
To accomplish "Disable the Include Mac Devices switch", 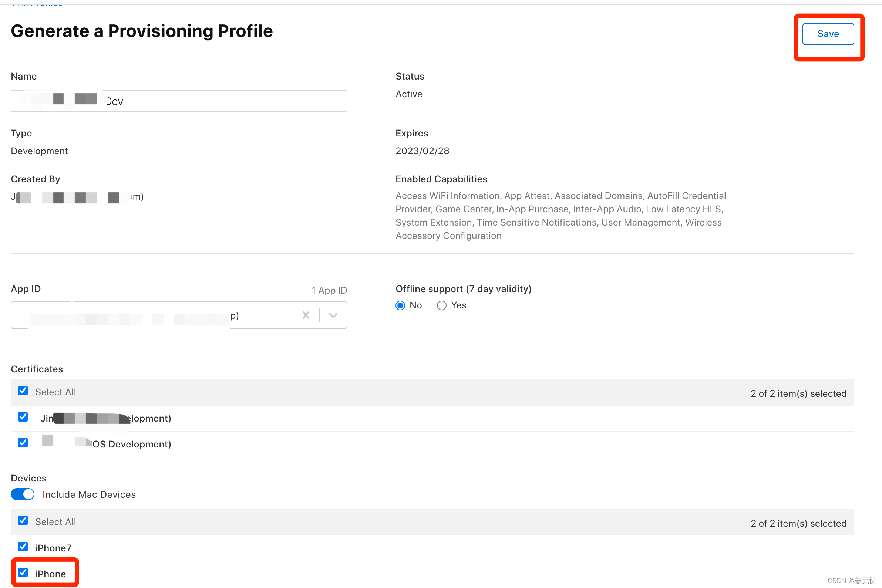I will (23, 494).
